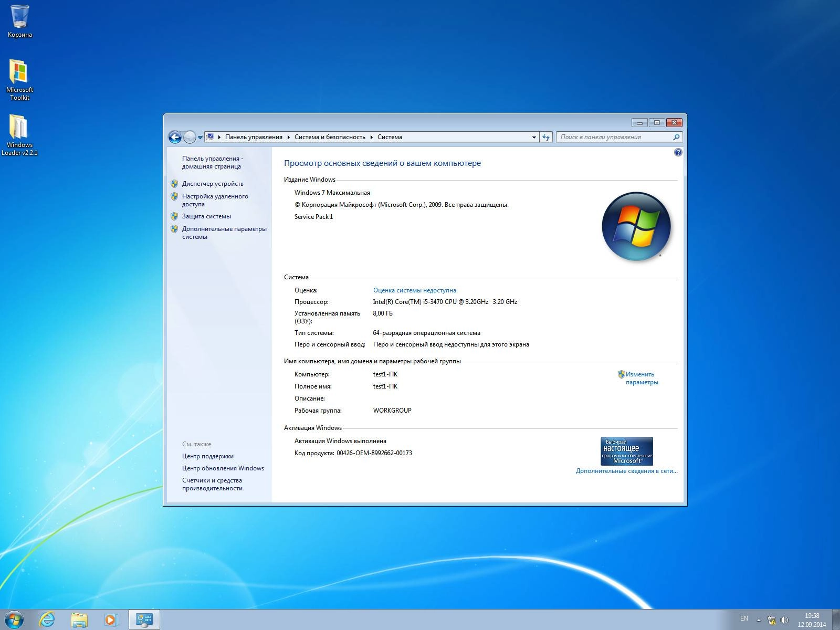Open the Start menu orb
Viewport: 840px width, 630px height.
click(x=13, y=620)
